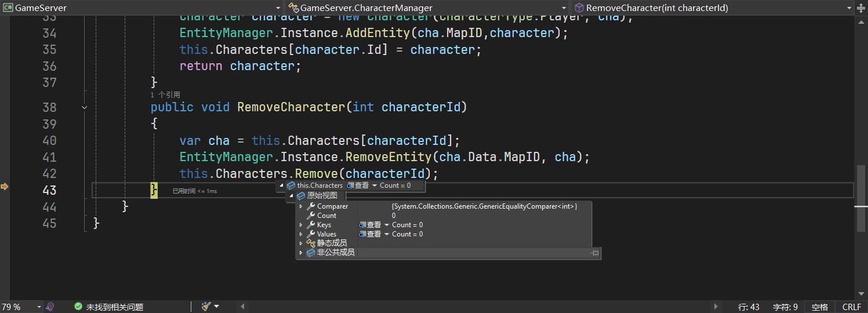
Task: Click the editor split window icon
Action: 861,8
